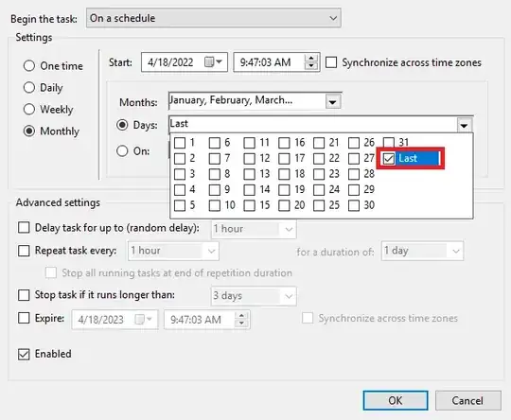
Task: Open the duration 1 day dropdown
Action: [x=422, y=251]
